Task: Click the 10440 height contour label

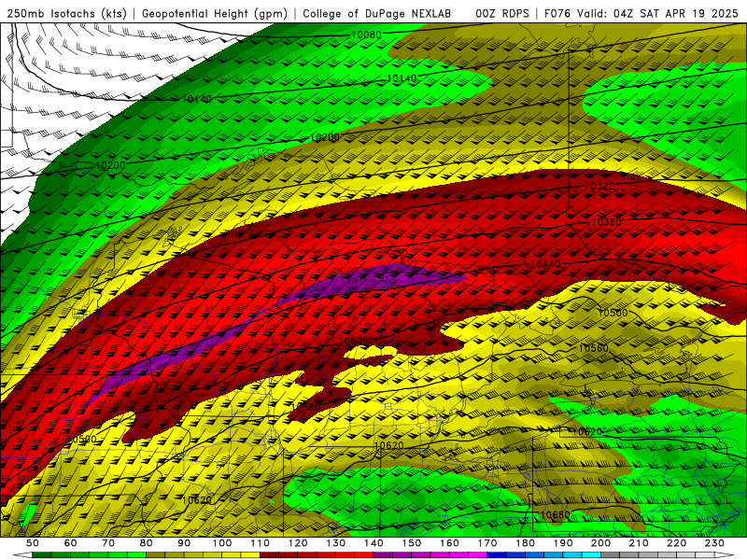Action: click(x=545, y=264)
